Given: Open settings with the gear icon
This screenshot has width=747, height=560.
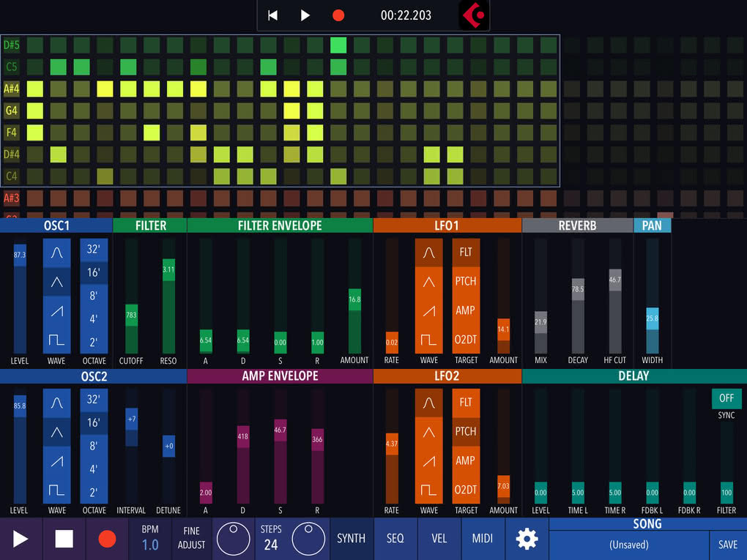Looking at the screenshot, I should coord(527,539).
